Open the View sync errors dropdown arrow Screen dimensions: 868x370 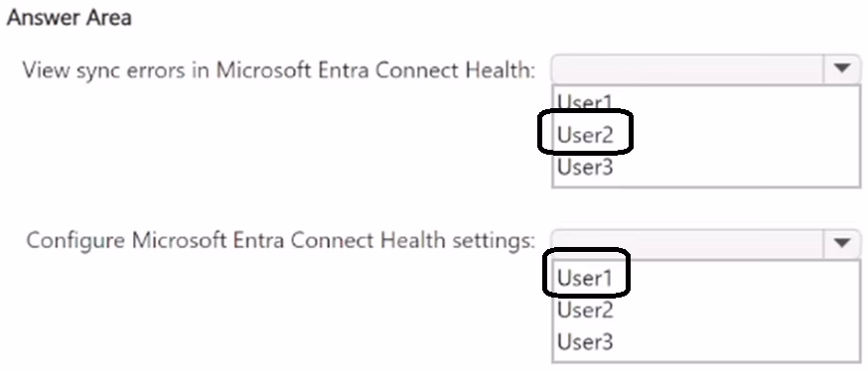pos(841,68)
